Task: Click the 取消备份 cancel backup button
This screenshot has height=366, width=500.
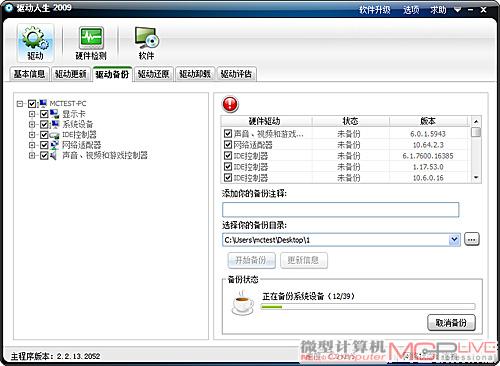Action: point(451,322)
